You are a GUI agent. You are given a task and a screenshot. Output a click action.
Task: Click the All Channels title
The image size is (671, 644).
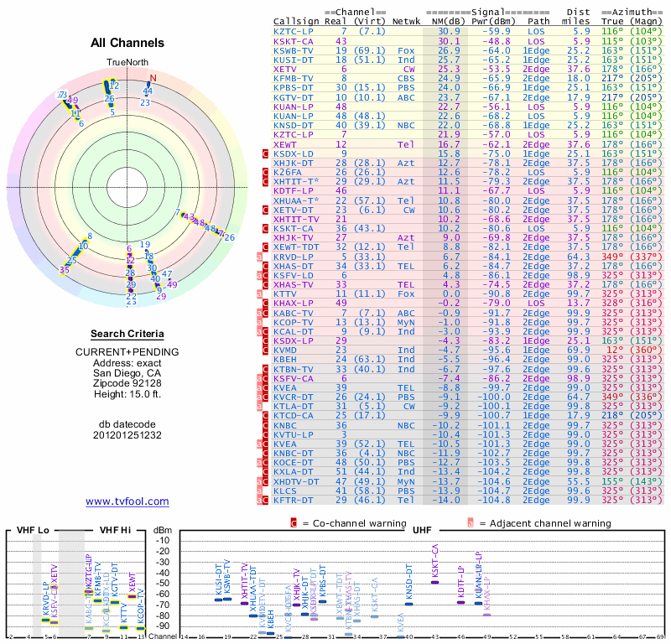[127, 43]
